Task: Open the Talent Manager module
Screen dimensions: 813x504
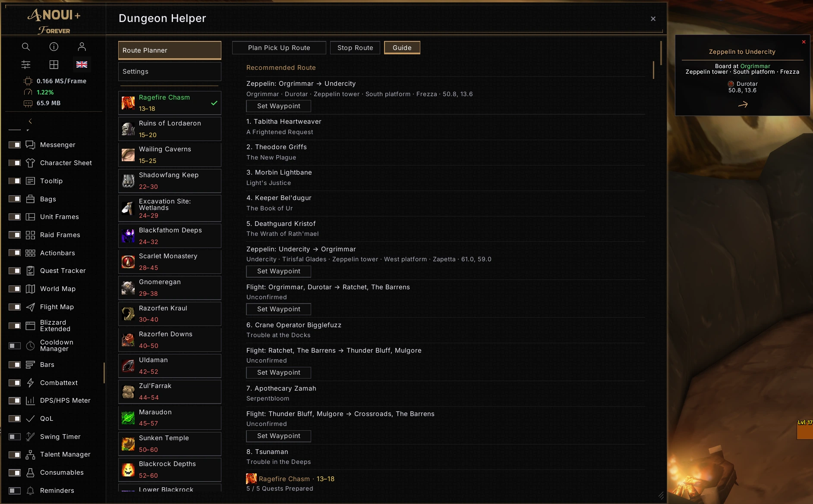Action: click(65, 454)
